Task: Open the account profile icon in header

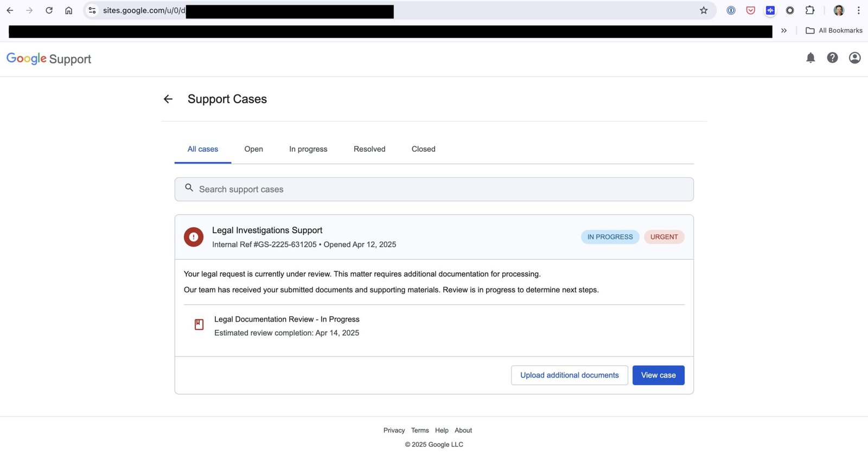Action: 854,58
